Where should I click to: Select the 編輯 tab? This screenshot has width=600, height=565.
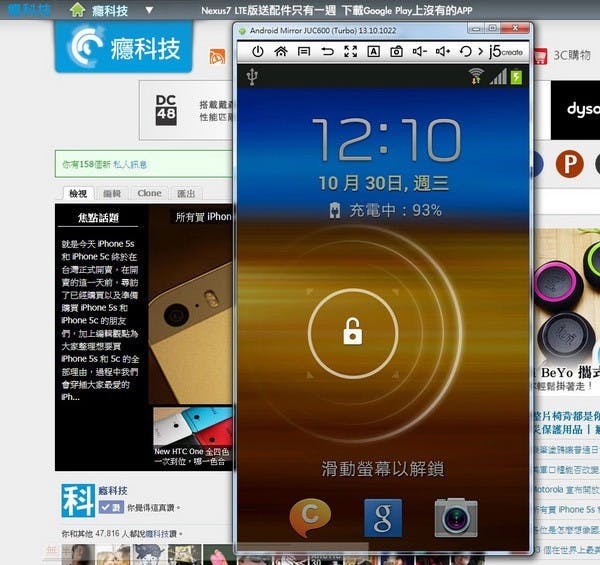click(x=112, y=194)
